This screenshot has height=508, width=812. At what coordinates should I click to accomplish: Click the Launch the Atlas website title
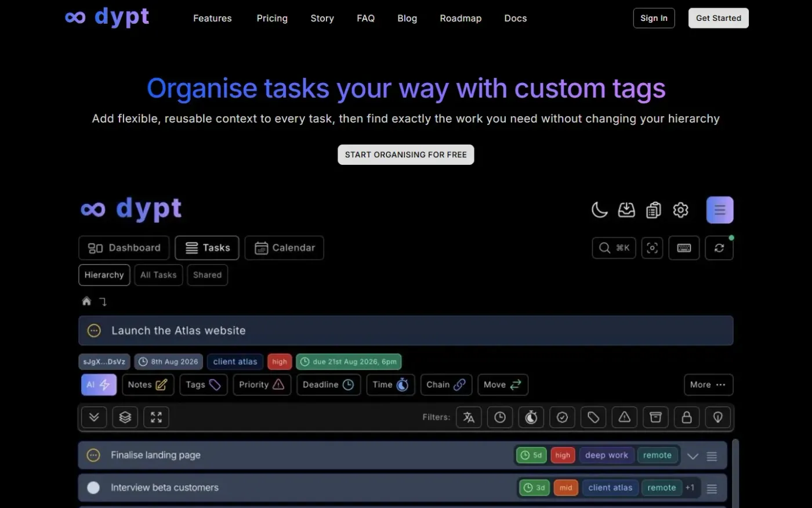(179, 330)
